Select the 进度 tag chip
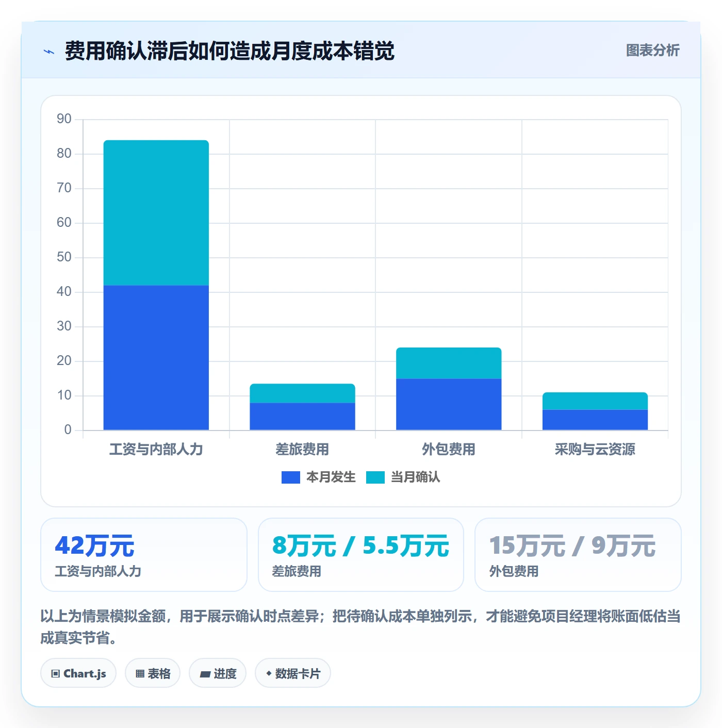The height and width of the screenshot is (728, 722). click(x=218, y=673)
